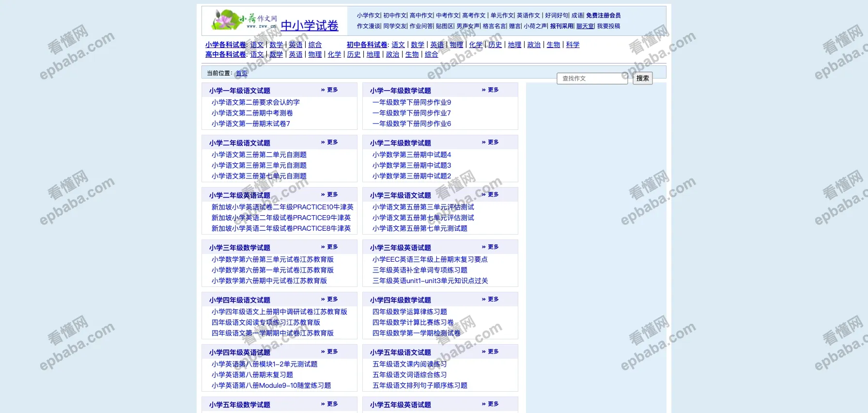The image size is (868, 413).
Task: Click 语文 under 小学各科试卷
Action: pyautogui.click(x=257, y=45)
